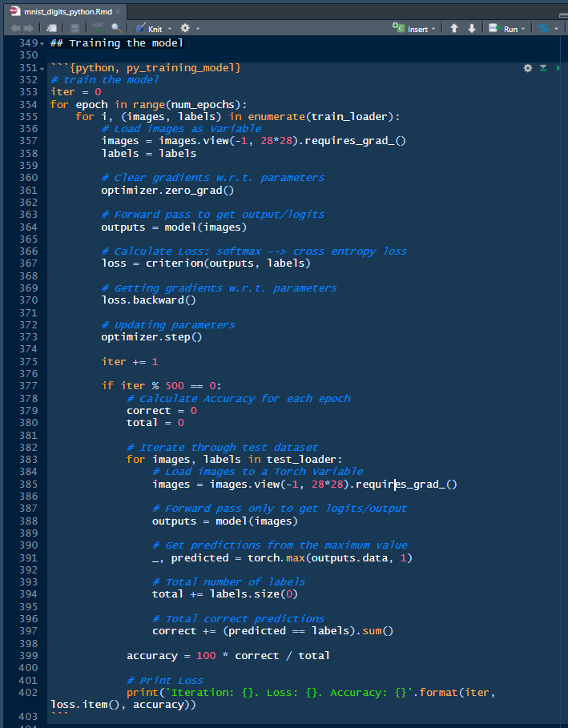
Task: Click the ABC spell check icon
Action: [99, 28]
